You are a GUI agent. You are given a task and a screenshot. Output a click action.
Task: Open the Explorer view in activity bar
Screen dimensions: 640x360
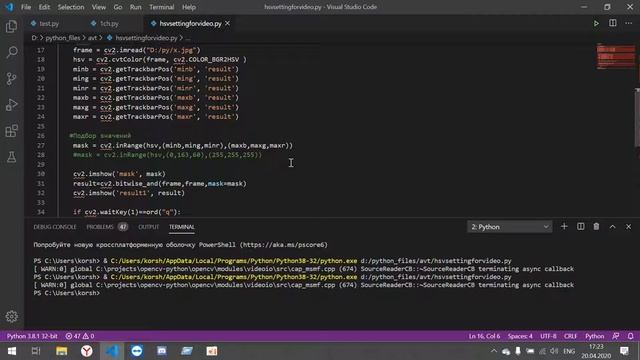point(11,27)
